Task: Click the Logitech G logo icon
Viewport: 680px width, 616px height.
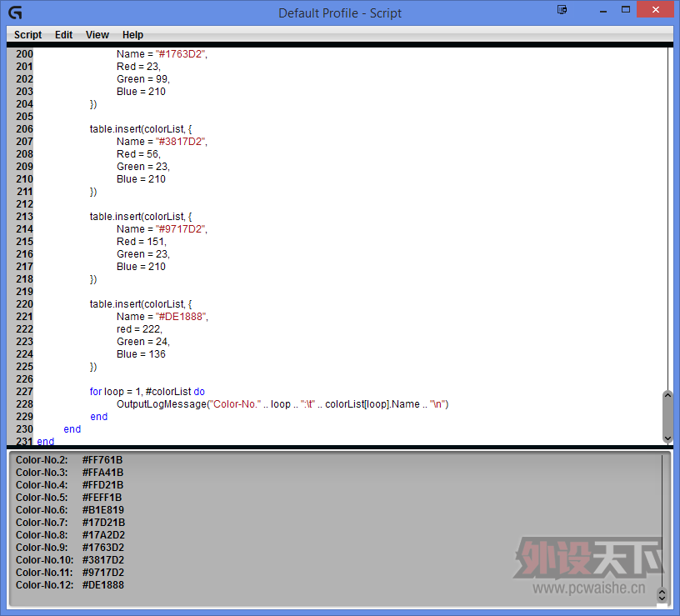Action: click(x=16, y=13)
